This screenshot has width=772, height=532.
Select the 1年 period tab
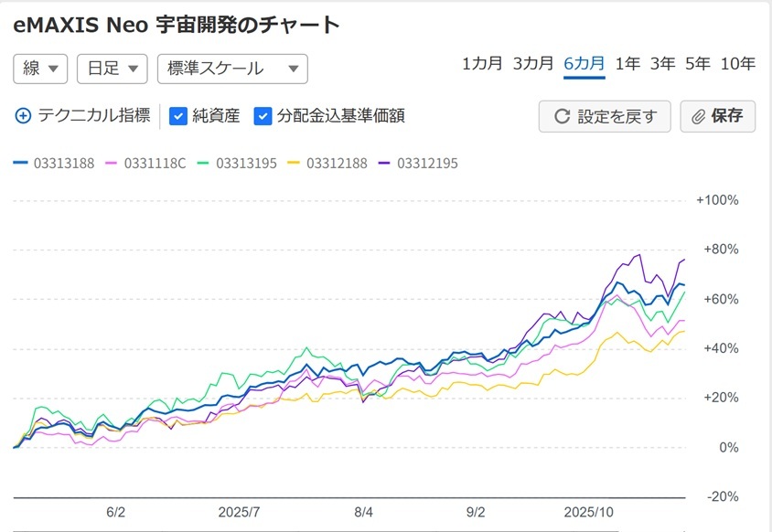pos(627,64)
